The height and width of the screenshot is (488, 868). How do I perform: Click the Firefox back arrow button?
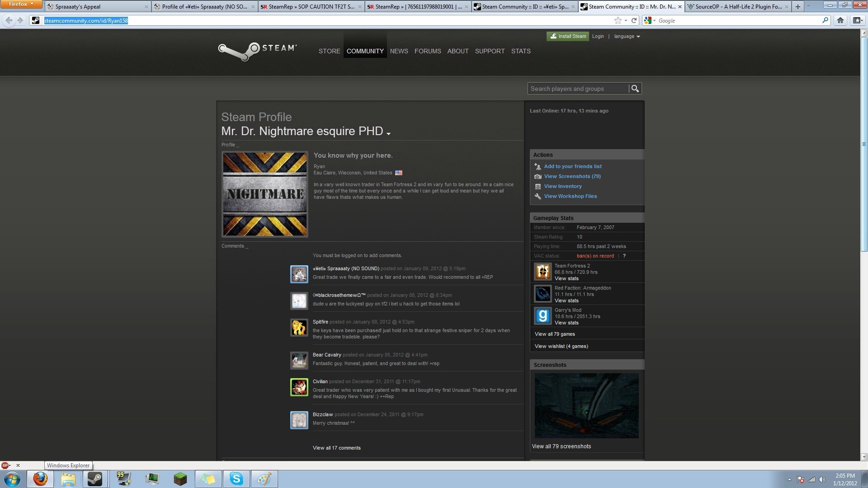(9, 20)
